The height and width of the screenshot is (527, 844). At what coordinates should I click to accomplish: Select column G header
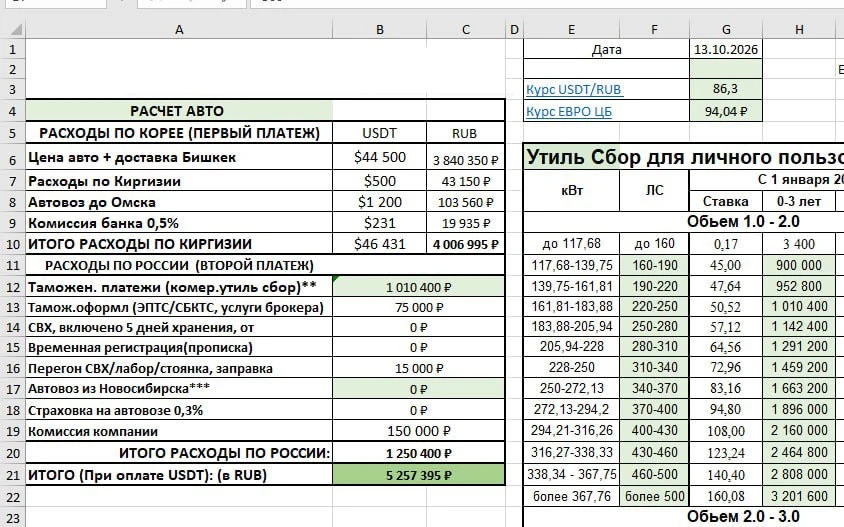[x=726, y=30]
